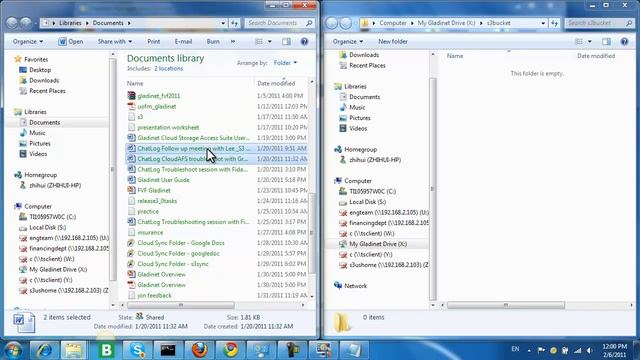
Task: Select Local Disk (S:) in right window
Action: click(x=367, y=202)
